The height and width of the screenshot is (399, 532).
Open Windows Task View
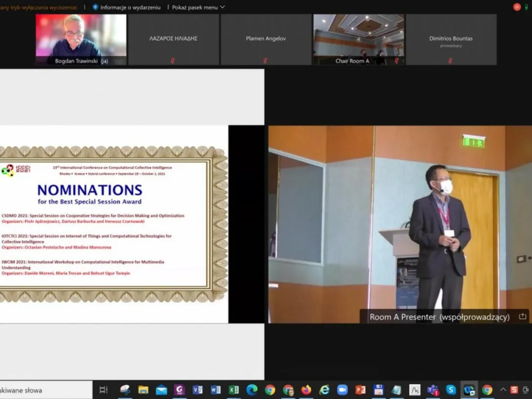103,390
